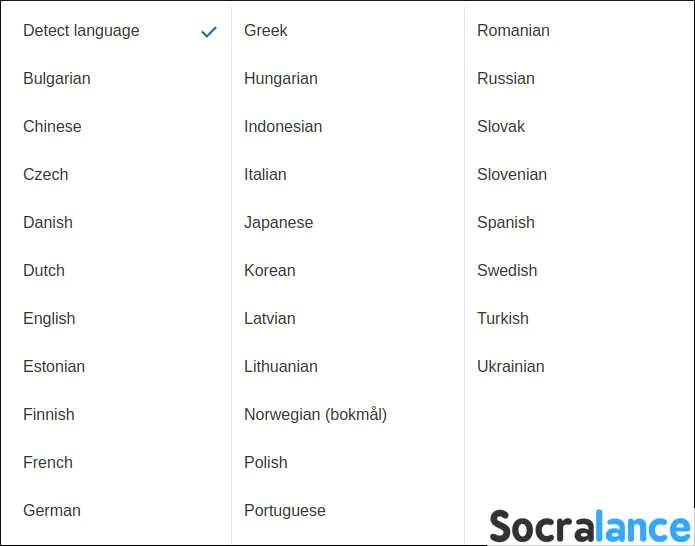Viewport: 695px width, 546px height.
Task: Click the checkmark beside Detect language
Action: [209, 32]
